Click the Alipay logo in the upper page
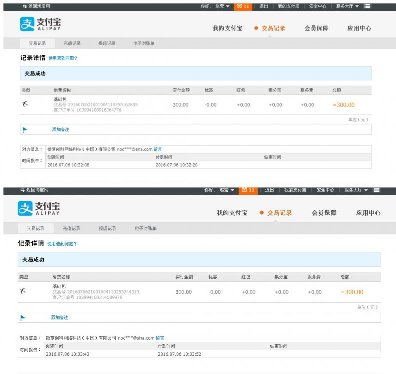 (x=40, y=24)
